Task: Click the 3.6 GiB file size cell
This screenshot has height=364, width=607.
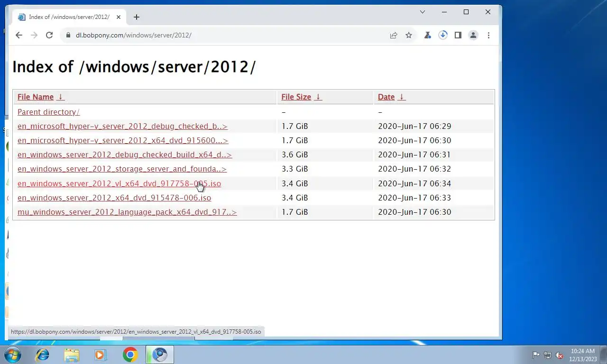Action: pos(294,155)
